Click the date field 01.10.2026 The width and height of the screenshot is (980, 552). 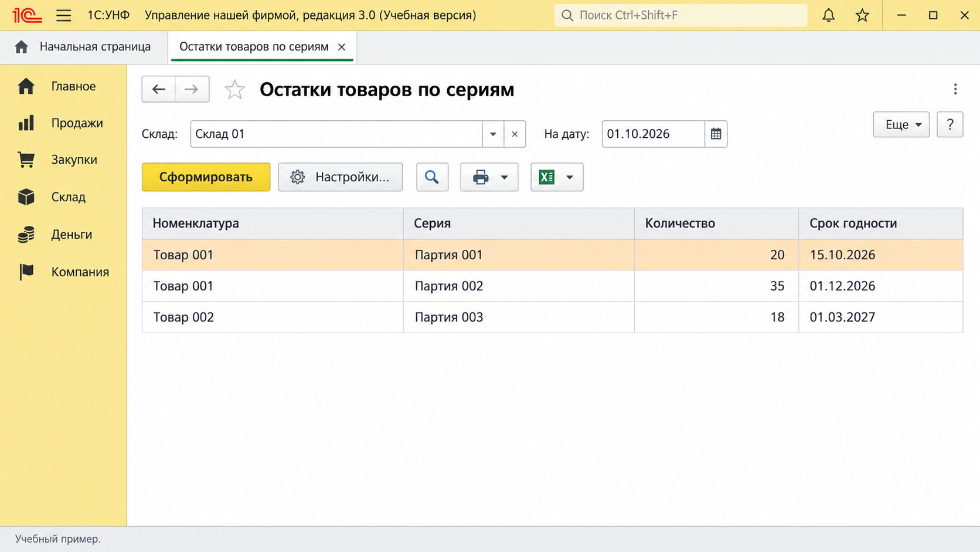[653, 134]
